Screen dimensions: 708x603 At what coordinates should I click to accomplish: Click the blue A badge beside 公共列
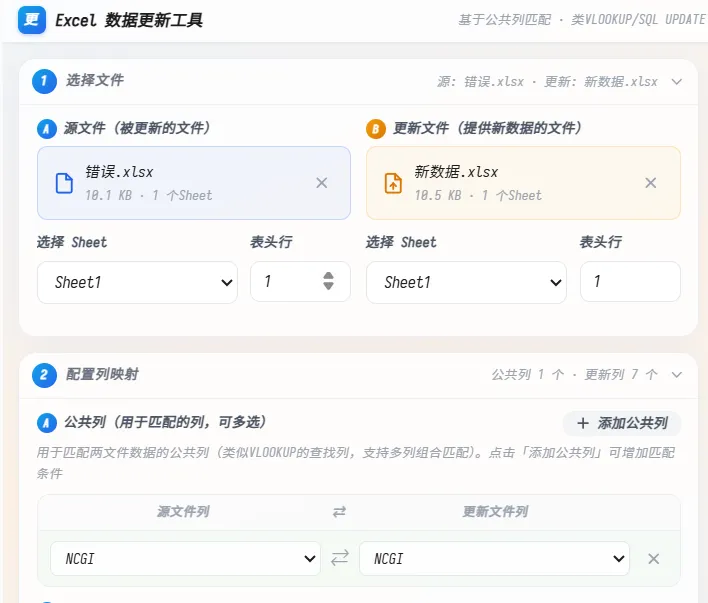pyautogui.click(x=47, y=423)
